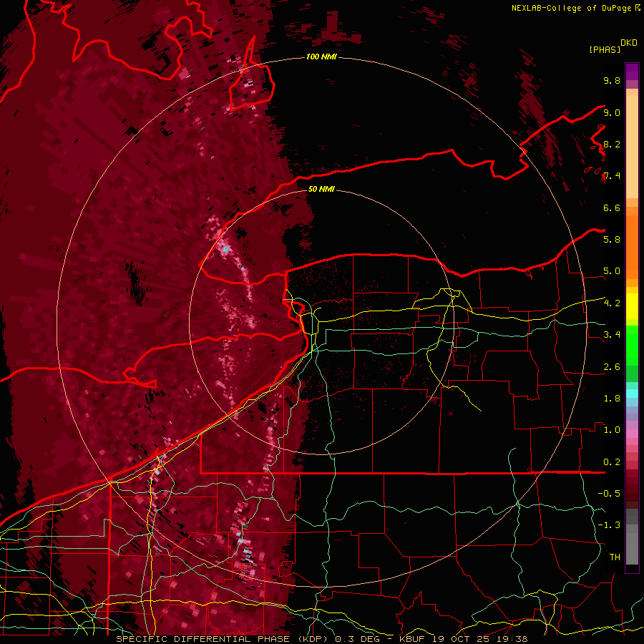Select the 7.4 legend value
The width and height of the screenshot is (644, 644).
(x=612, y=176)
